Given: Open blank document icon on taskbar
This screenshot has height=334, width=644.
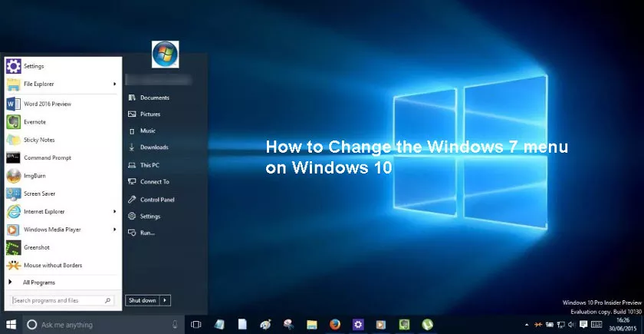Looking at the screenshot, I should point(242,325).
